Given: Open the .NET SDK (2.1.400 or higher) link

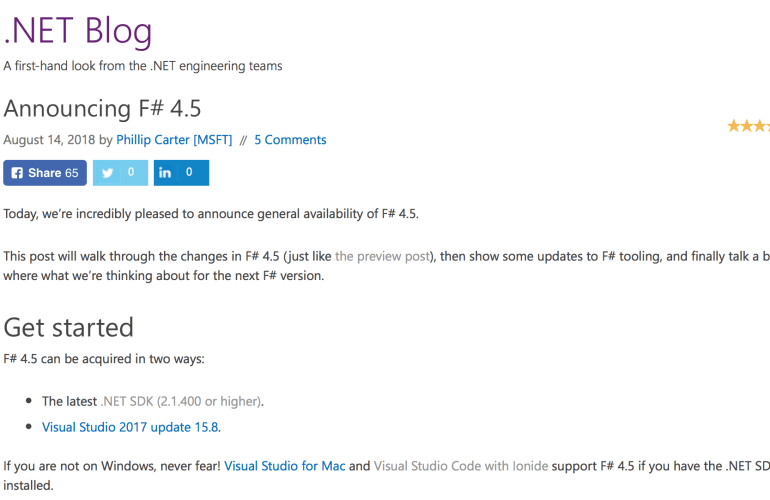Looking at the screenshot, I should coord(181,401).
